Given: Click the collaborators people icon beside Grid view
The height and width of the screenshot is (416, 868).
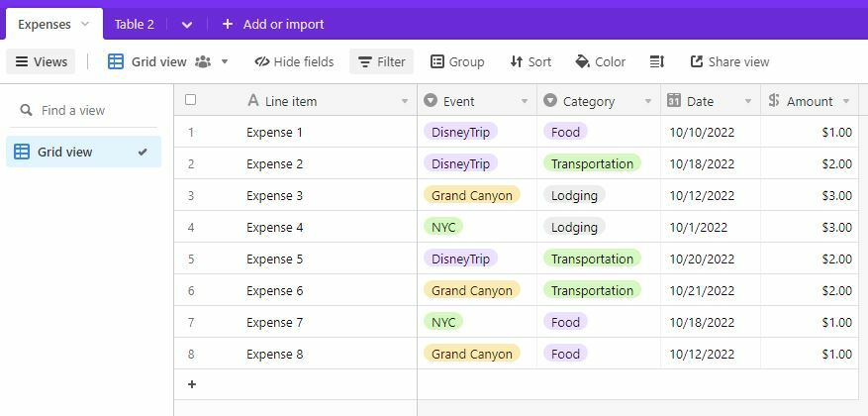Looking at the screenshot, I should (203, 61).
